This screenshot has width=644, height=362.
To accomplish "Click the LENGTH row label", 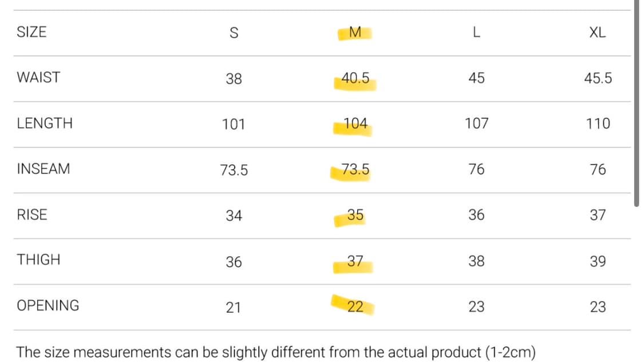I will point(45,124).
